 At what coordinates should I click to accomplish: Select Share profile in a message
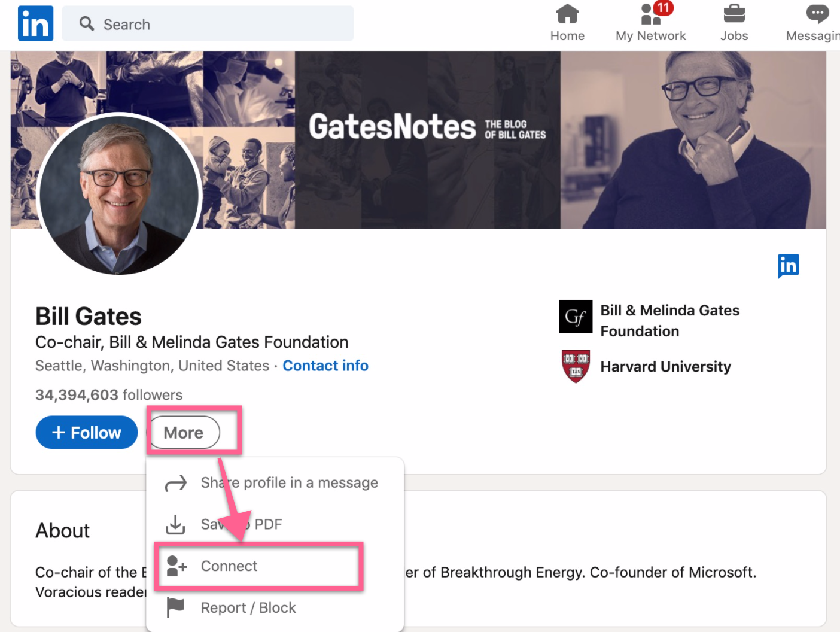coord(289,482)
